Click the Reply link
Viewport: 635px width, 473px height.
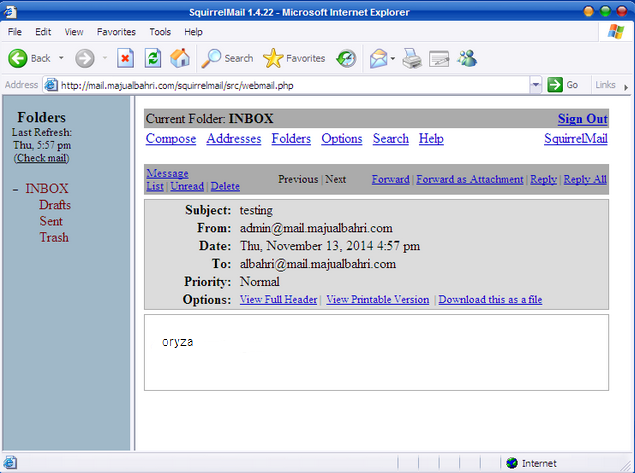(544, 179)
